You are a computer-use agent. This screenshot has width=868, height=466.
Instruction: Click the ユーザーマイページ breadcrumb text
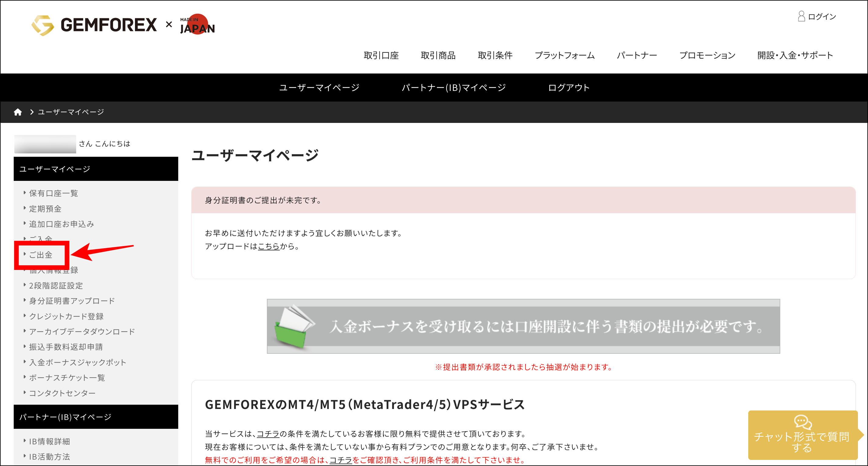[70, 112]
